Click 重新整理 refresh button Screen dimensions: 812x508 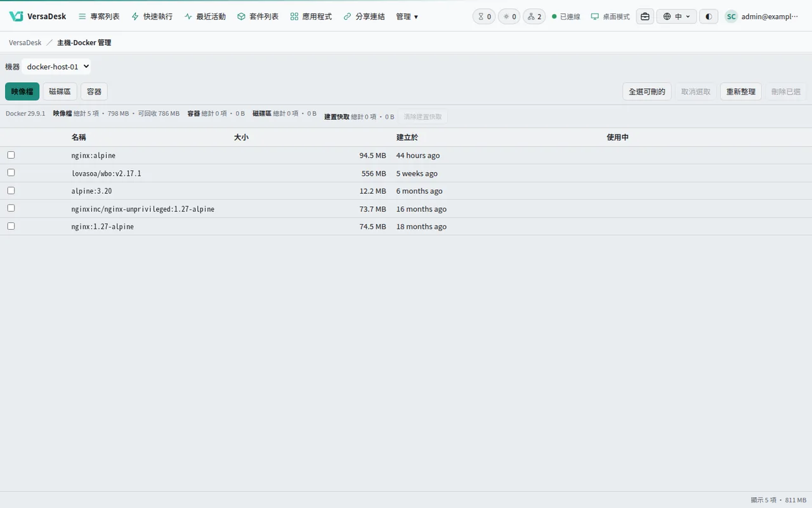(741, 91)
